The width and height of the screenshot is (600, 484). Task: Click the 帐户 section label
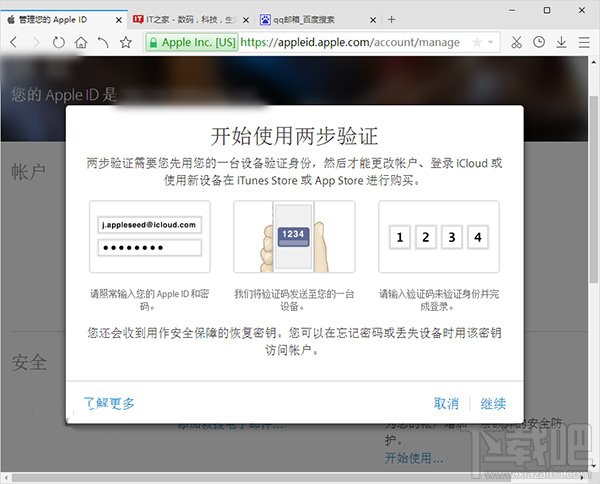(28, 171)
